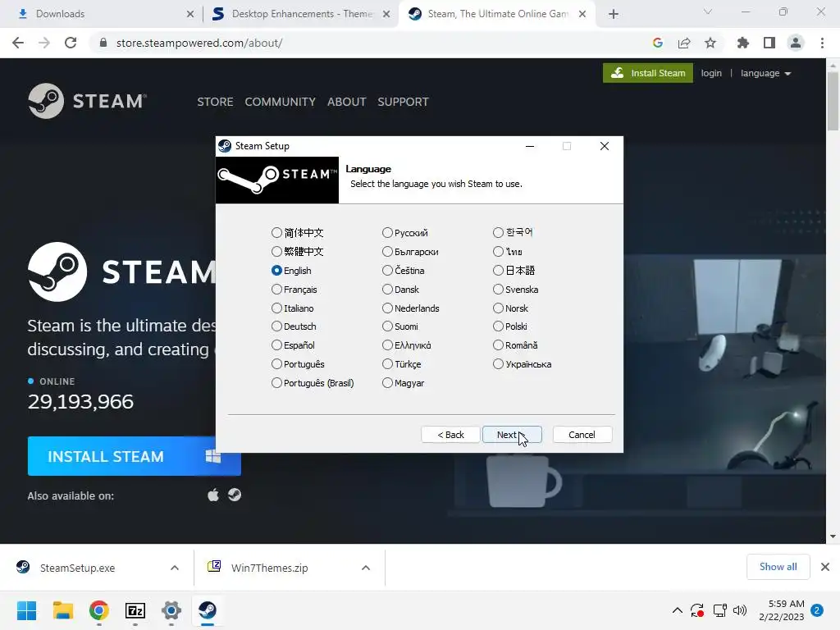
Task: Choose Deutsch as the Steam language
Action: pos(276,326)
